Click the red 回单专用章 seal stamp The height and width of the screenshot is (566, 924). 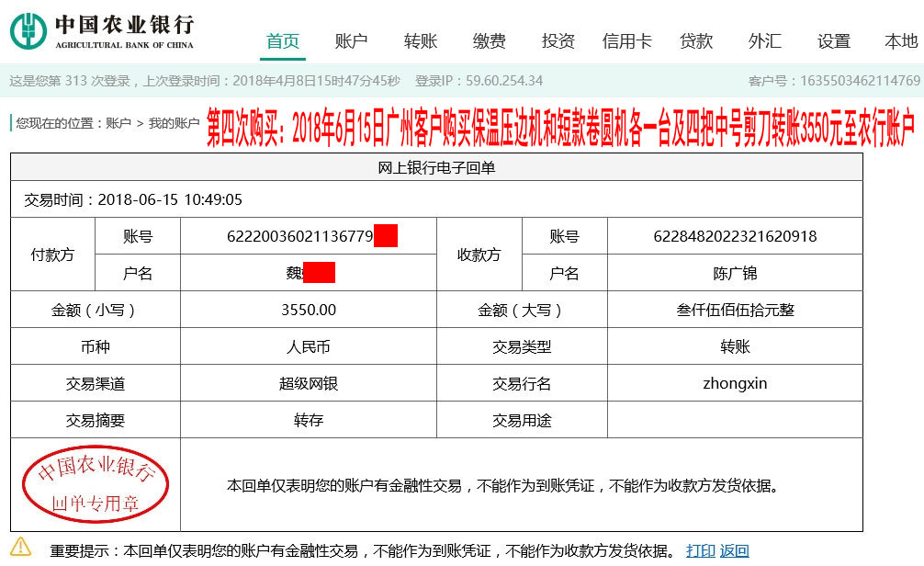(x=96, y=482)
